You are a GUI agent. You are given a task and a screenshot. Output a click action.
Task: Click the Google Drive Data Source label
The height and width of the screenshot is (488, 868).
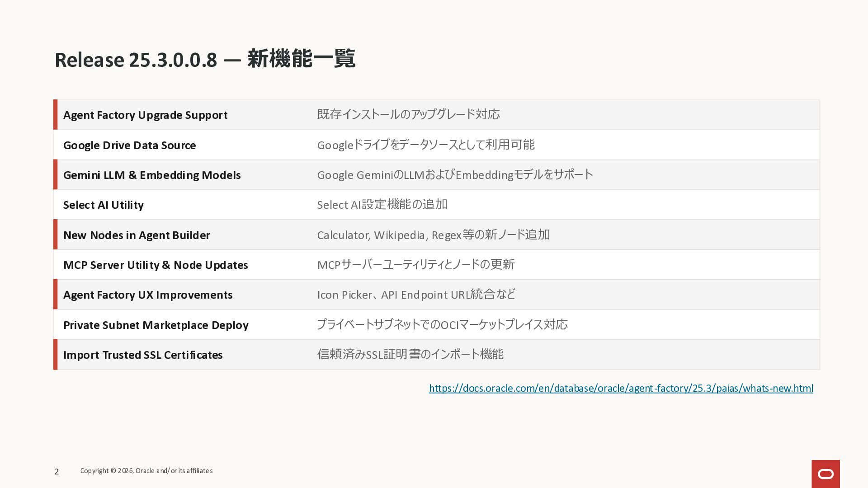coord(129,145)
